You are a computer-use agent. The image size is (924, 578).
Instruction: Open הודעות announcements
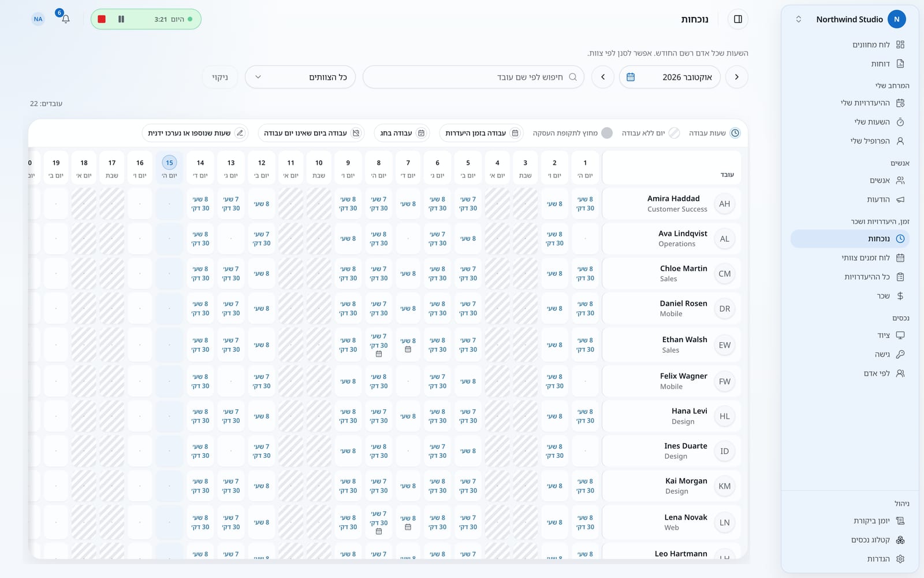pyautogui.click(x=850, y=199)
